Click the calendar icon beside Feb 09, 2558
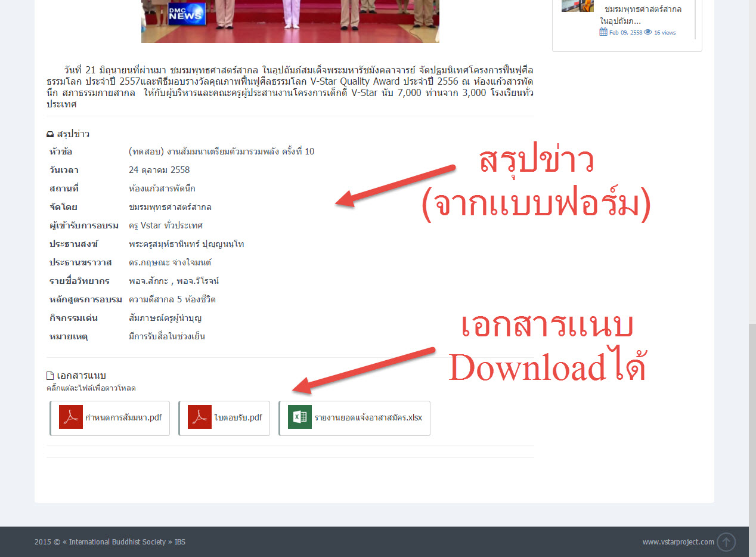756x557 pixels. [603, 32]
